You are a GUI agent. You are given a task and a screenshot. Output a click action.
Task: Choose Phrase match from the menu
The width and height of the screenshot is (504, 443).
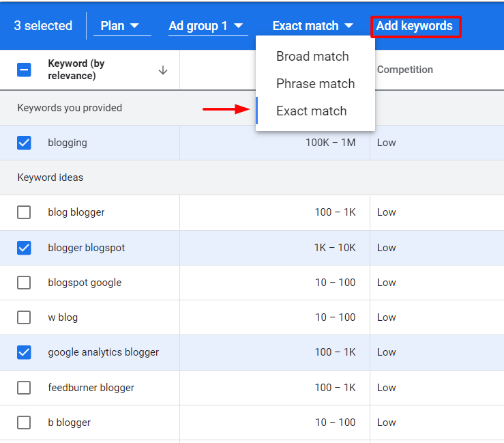(x=315, y=84)
